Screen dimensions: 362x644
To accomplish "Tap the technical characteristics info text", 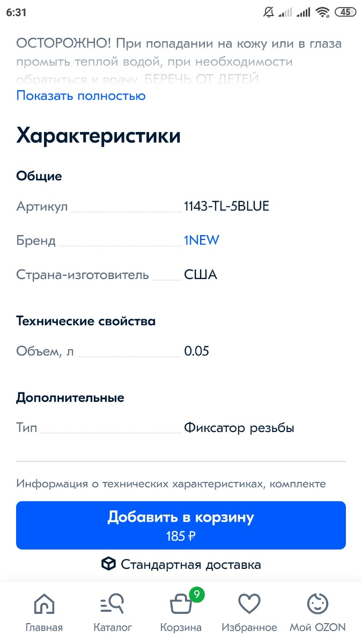I will 171,484.
